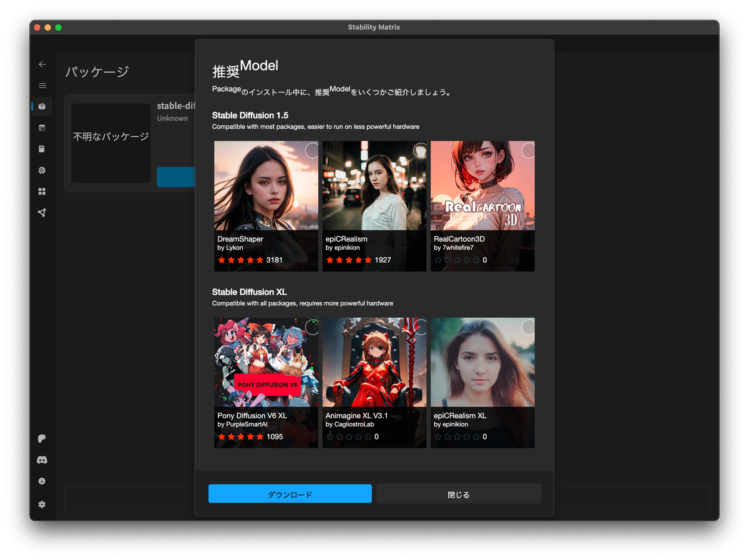Click the DreamShaper model name
Image resolution: width=749 pixels, height=560 pixels.
coord(240,239)
